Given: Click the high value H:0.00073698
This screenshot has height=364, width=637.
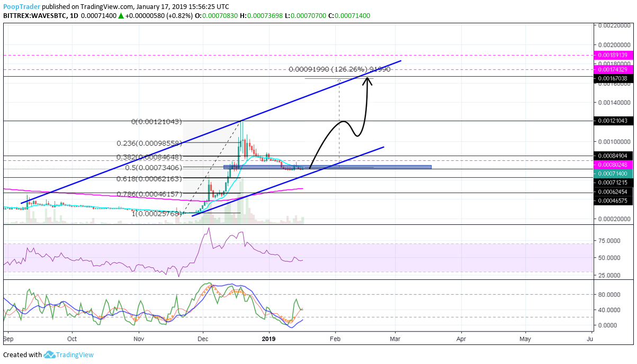Looking at the screenshot, I should click(x=261, y=16).
